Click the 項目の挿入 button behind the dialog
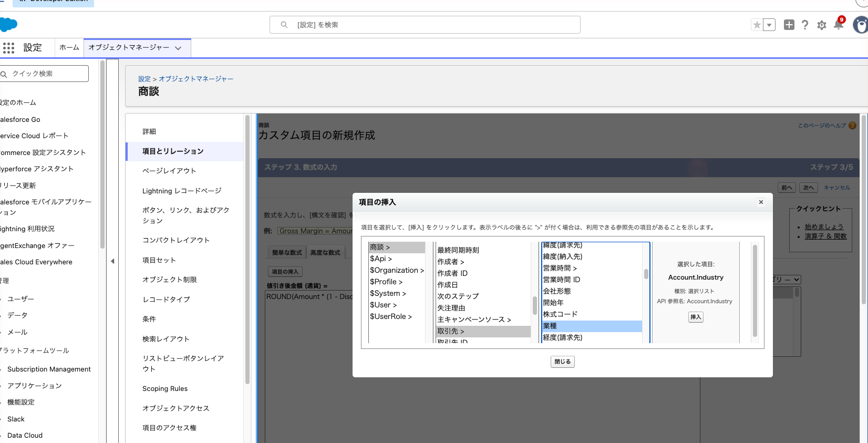 (x=285, y=272)
